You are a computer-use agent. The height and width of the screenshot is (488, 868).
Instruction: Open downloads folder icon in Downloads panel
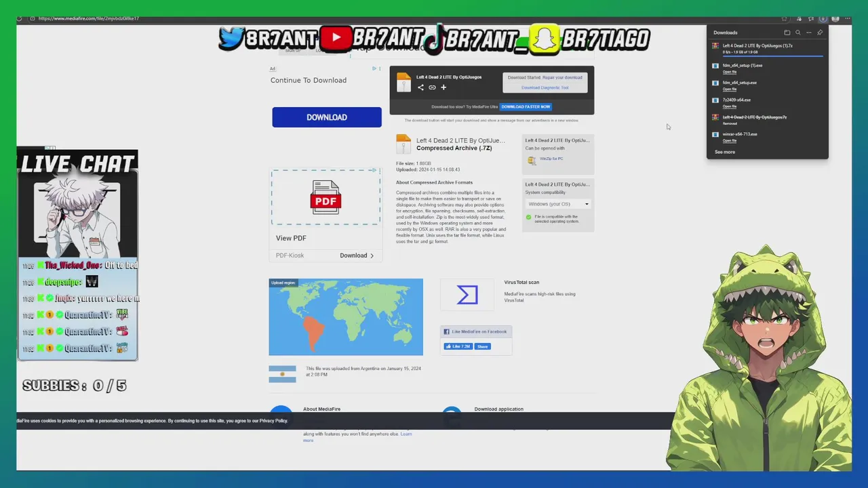pyautogui.click(x=787, y=33)
